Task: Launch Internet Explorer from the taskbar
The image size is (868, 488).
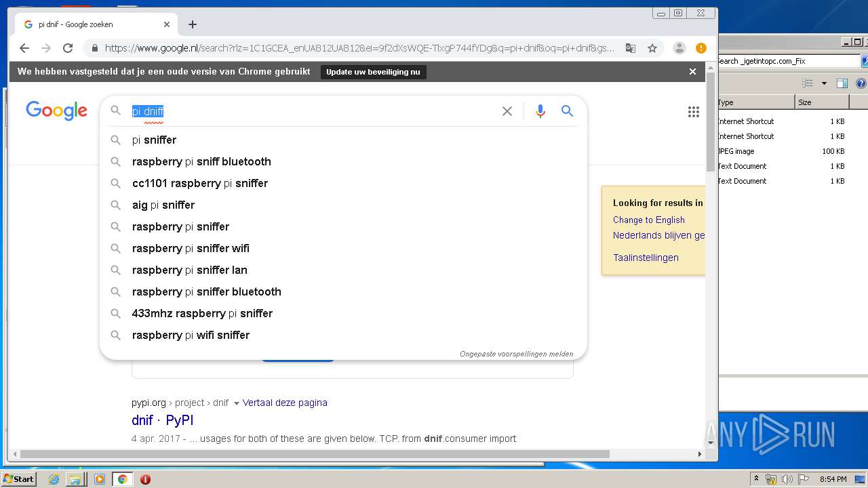Action: pyautogui.click(x=54, y=479)
